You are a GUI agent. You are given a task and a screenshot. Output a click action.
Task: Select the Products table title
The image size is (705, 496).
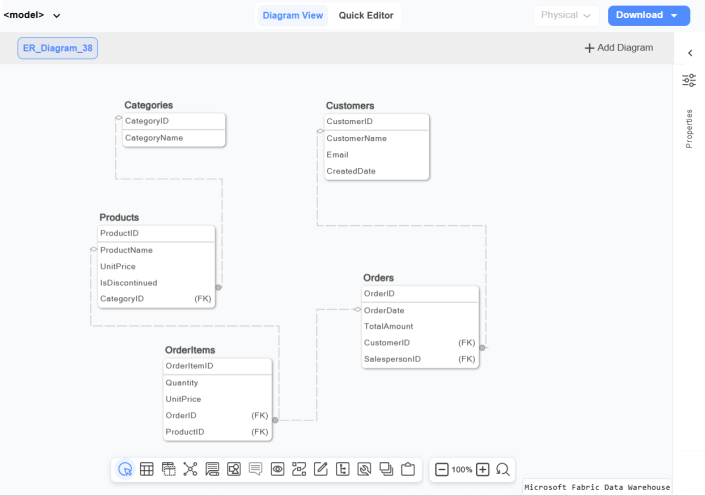click(119, 218)
